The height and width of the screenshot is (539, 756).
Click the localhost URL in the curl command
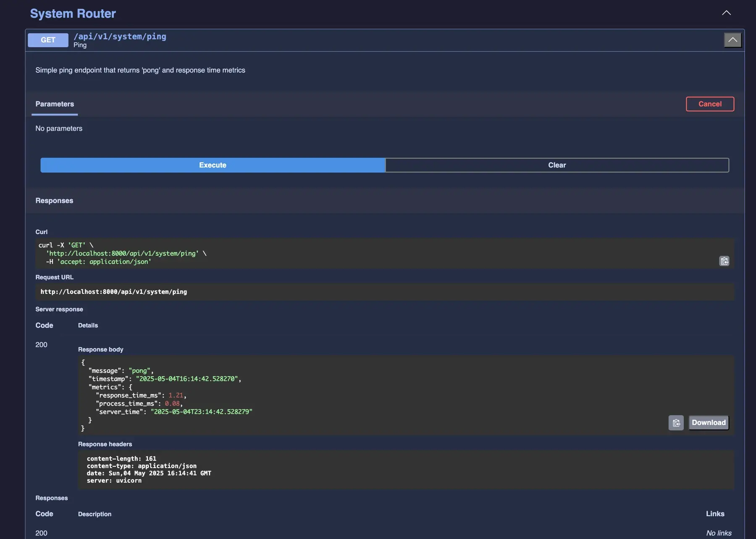point(122,254)
